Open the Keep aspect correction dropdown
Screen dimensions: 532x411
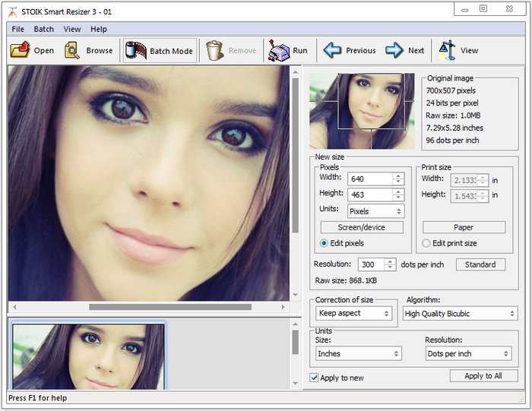pos(353,313)
